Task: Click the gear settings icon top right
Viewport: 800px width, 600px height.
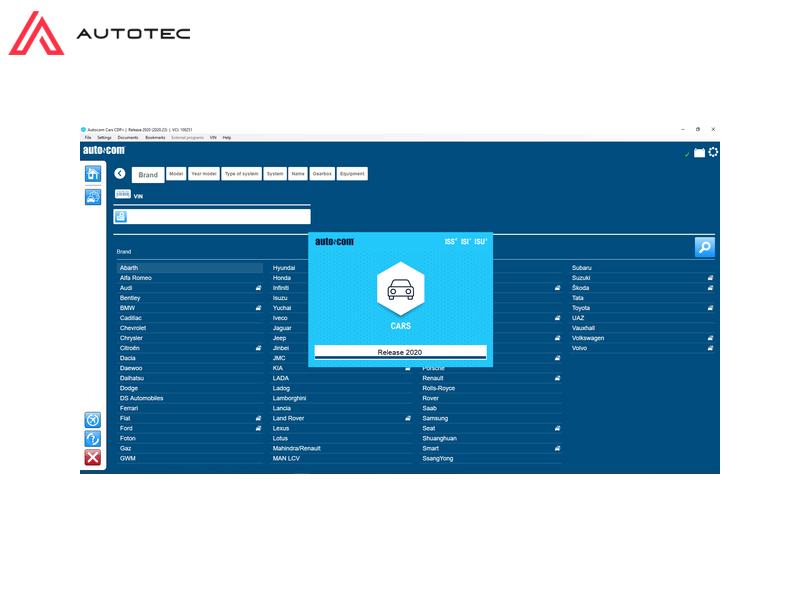Action: [x=713, y=152]
